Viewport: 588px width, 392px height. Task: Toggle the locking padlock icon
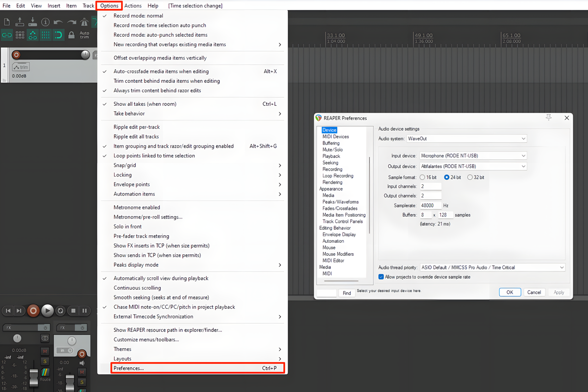[x=71, y=35]
